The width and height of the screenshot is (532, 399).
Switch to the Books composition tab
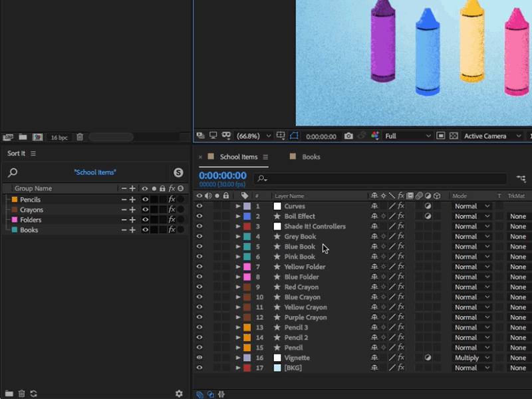click(311, 157)
